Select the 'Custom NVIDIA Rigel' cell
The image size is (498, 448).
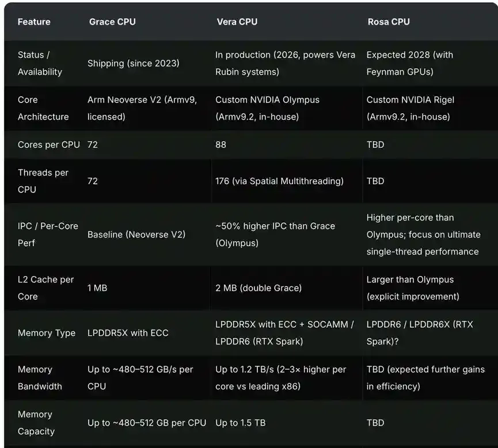(410, 108)
